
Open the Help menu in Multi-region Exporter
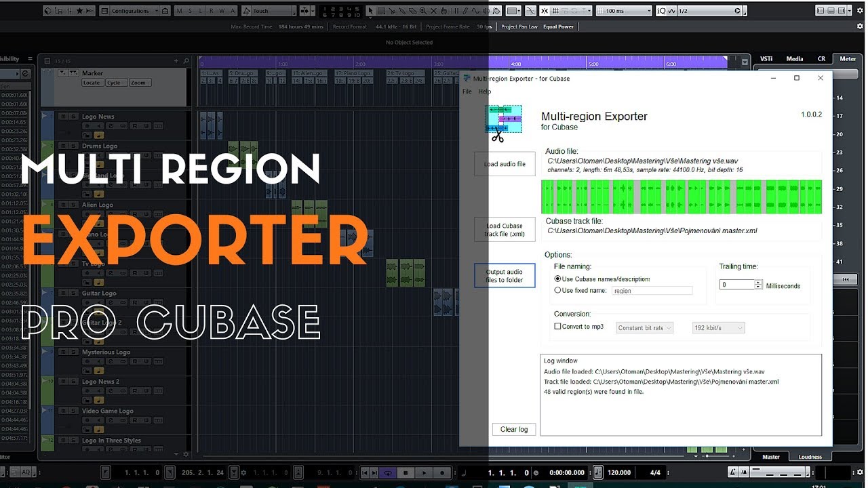pyautogui.click(x=484, y=91)
